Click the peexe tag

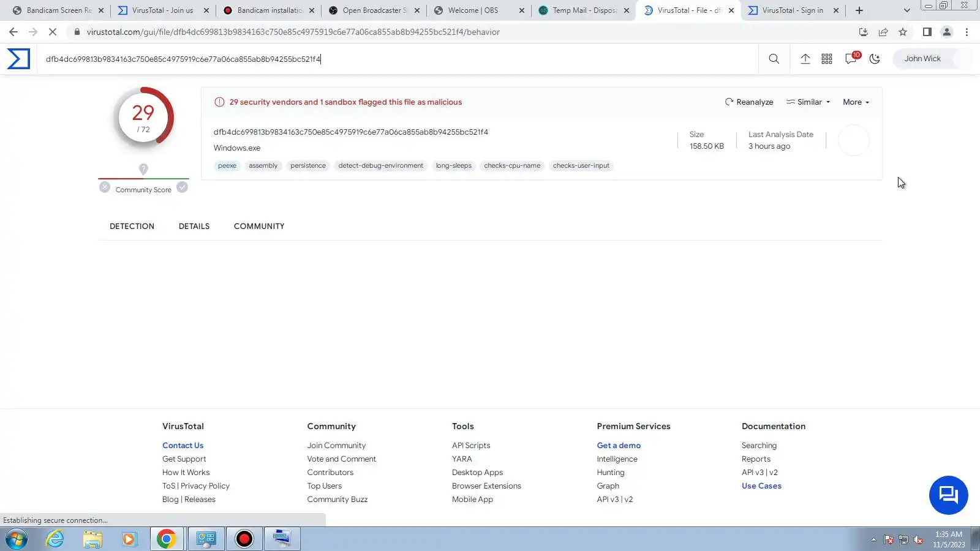click(x=227, y=166)
